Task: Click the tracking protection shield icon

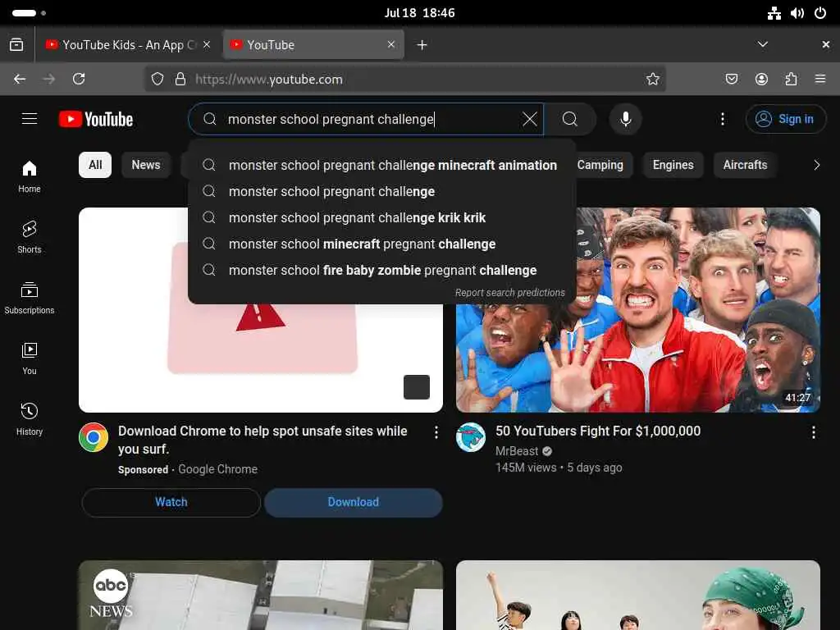Action: pos(157,80)
